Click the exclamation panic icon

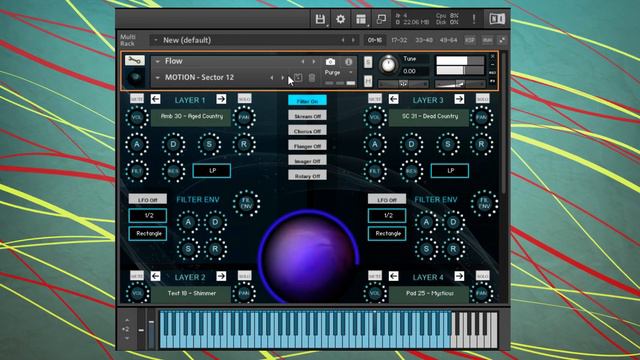(474, 19)
